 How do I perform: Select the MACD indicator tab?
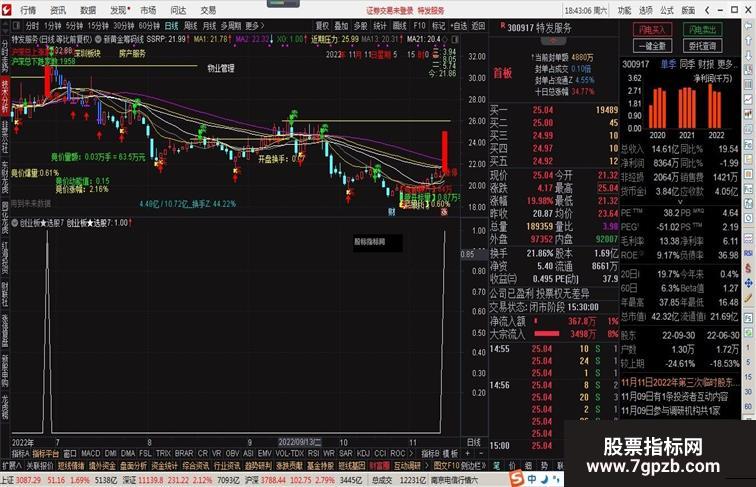click(x=91, y=454)
